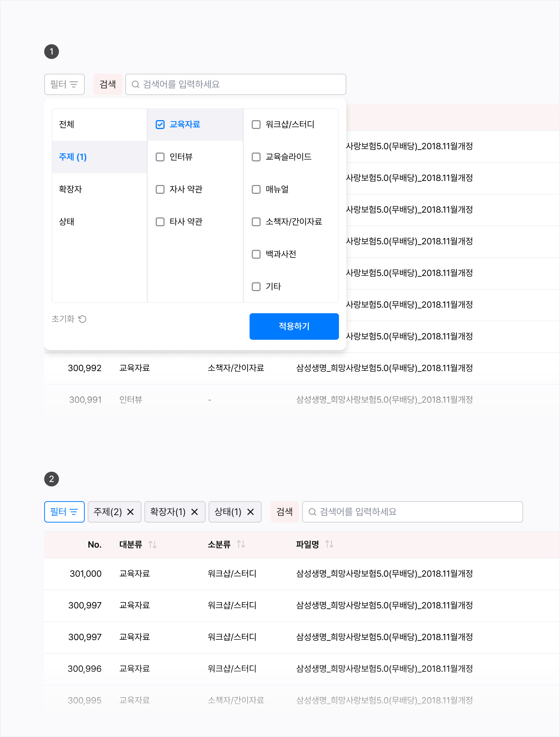Clear the 상태(1) filter chip via X
This screenshot has width=560, height=737.
pyautogui.click(x=251, y=512)
